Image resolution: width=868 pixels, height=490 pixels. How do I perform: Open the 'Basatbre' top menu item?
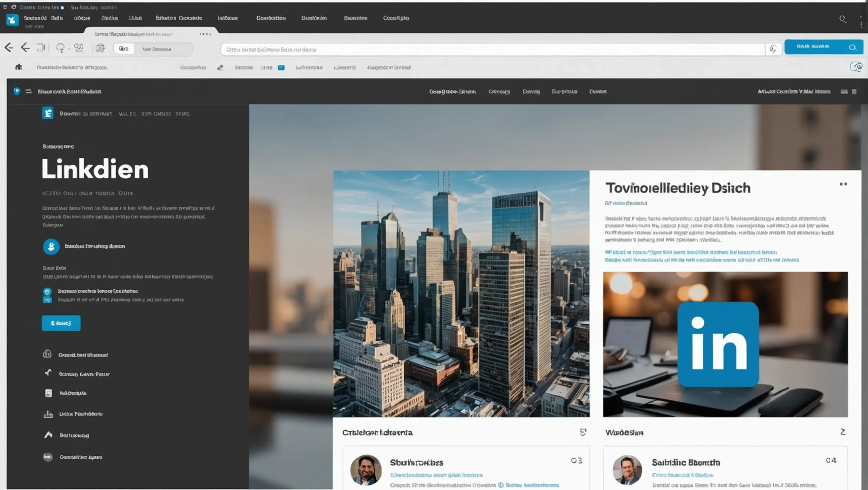point(355,18)
